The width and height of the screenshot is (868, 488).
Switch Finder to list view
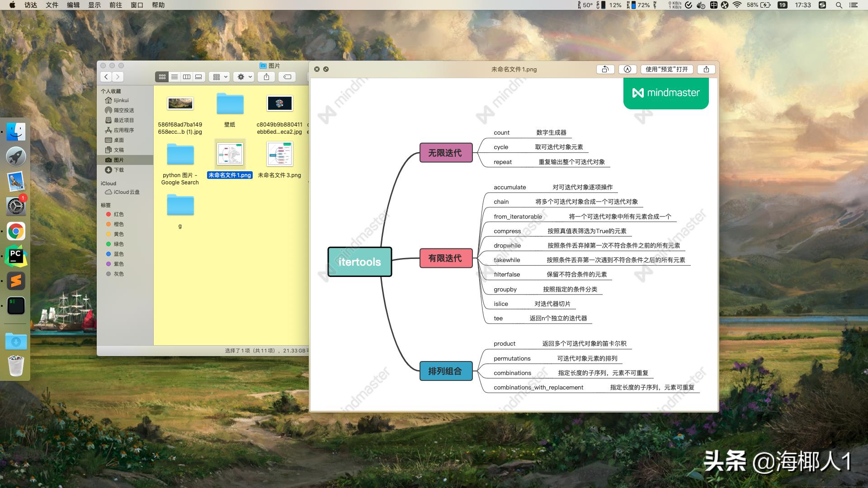tap(174, 77)
